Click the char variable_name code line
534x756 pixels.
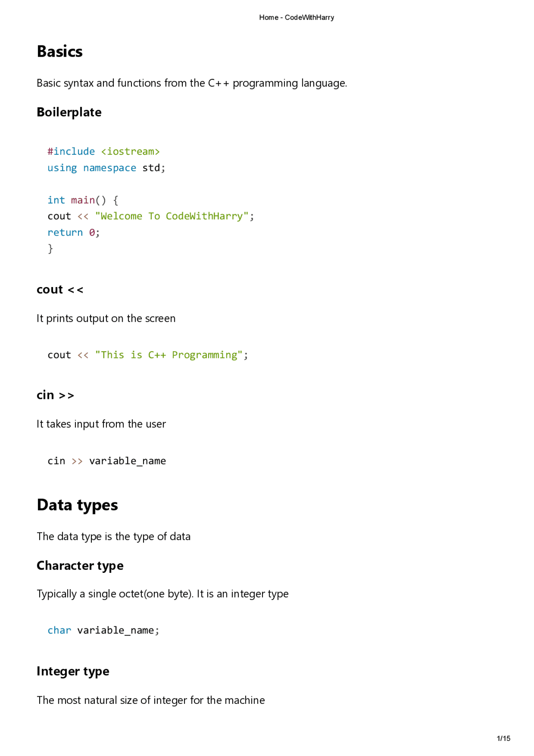click(x=103, y=630)
